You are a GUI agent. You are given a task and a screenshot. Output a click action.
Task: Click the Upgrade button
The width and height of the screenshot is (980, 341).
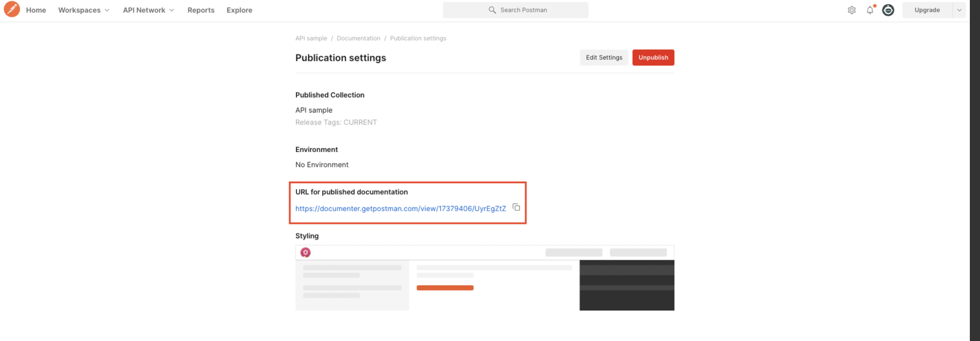[927, 10]
